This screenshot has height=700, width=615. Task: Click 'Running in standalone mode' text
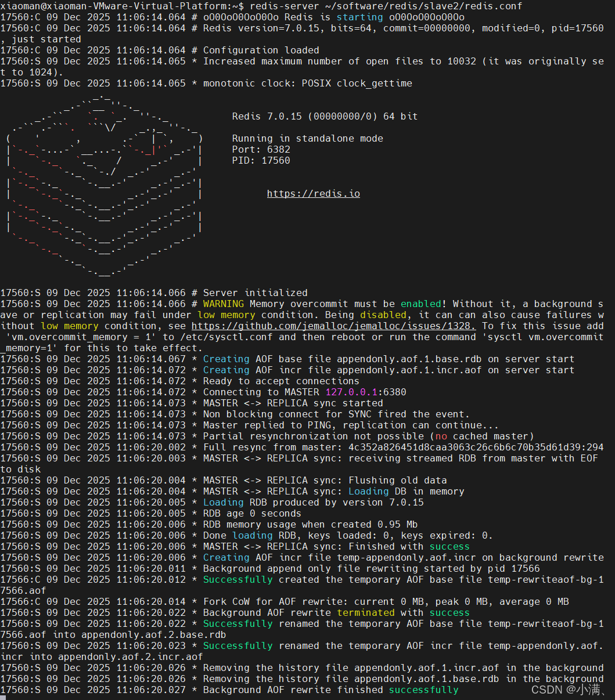[x=308, y=138]
